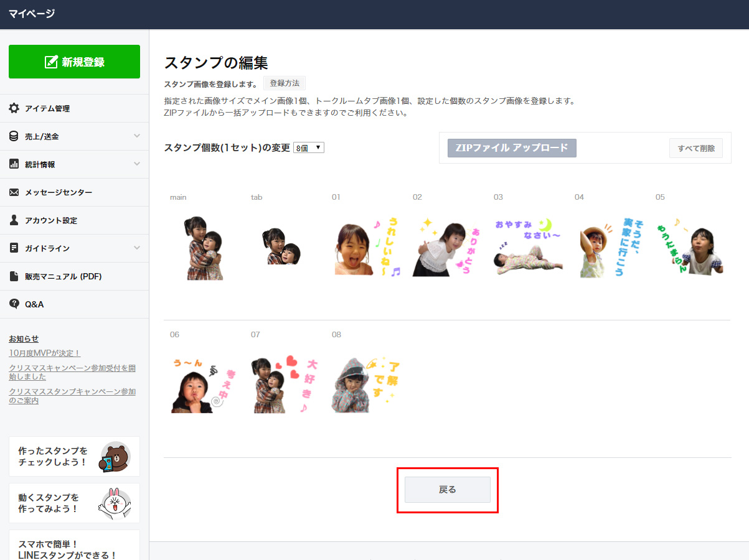Click the speech bubble Q&A icon

click(14, 304)
